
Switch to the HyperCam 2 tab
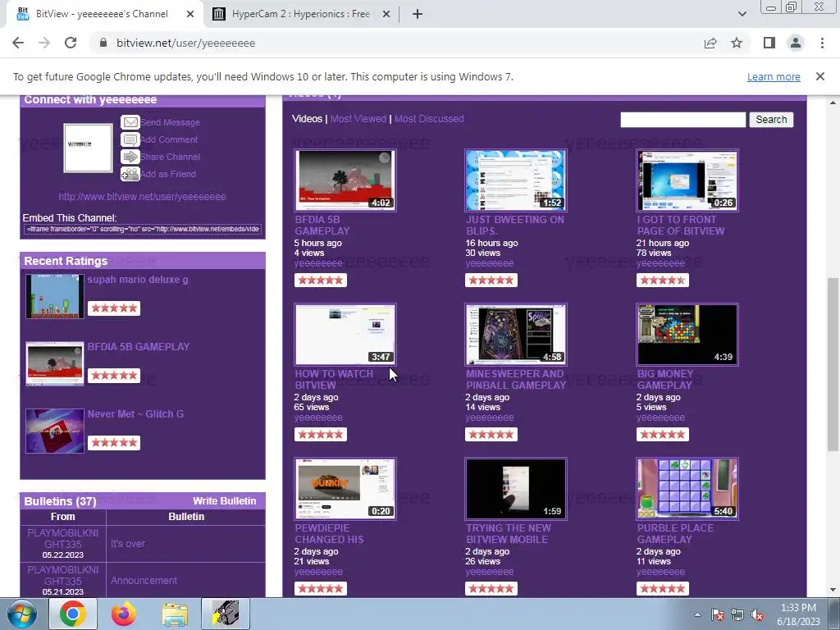pyautogui.click(x=300, y=14)
